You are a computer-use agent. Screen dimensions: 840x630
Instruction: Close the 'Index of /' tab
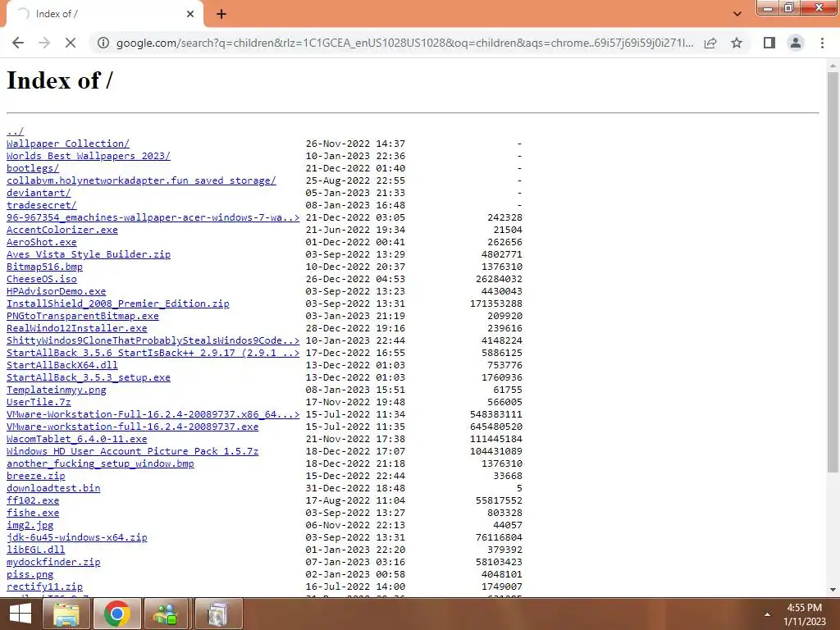point(190,15)
